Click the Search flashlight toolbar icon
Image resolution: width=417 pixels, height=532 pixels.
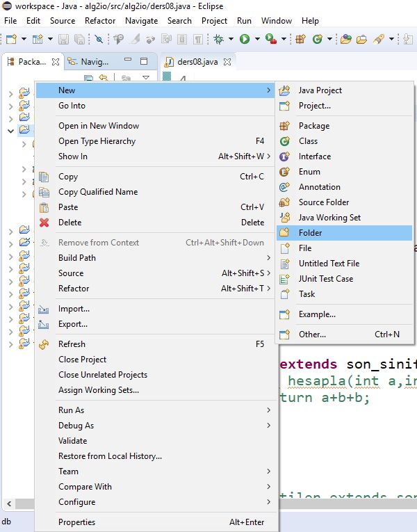pos(378,40)
